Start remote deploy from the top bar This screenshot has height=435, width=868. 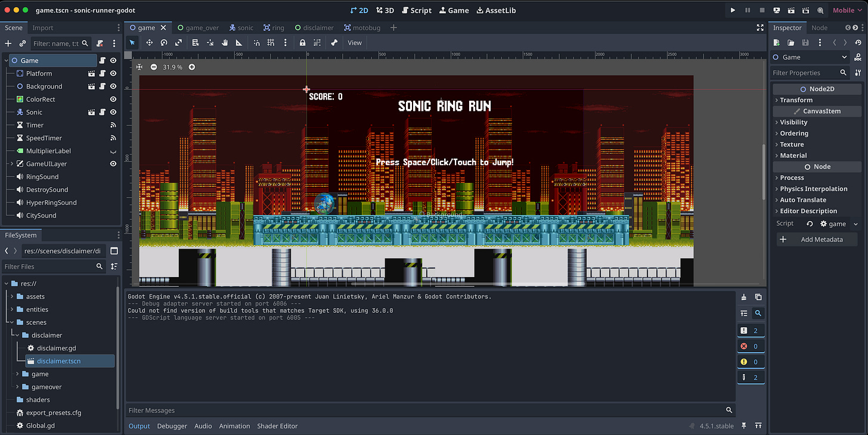[x=777, y=10]
